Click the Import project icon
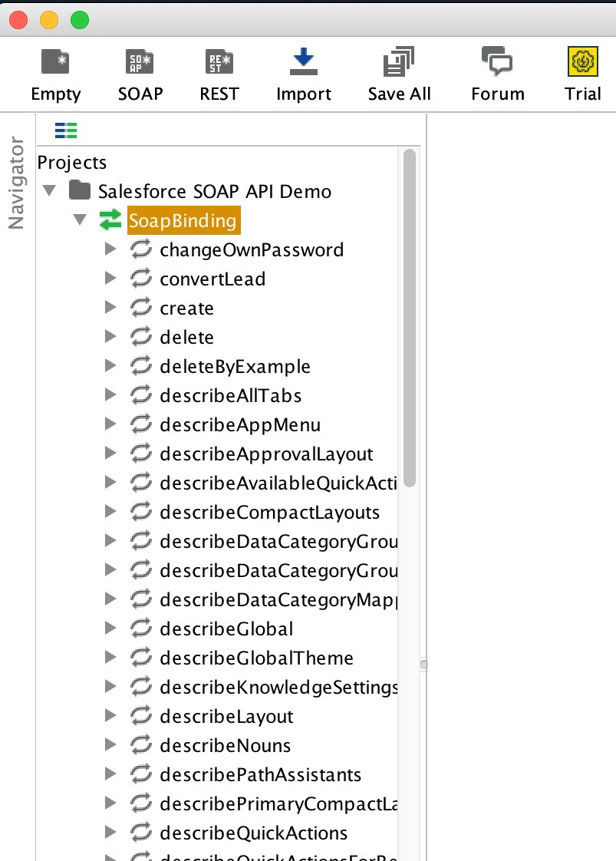Screen dimensions: 616x861 pyautogui.click(x=303, y=63)
